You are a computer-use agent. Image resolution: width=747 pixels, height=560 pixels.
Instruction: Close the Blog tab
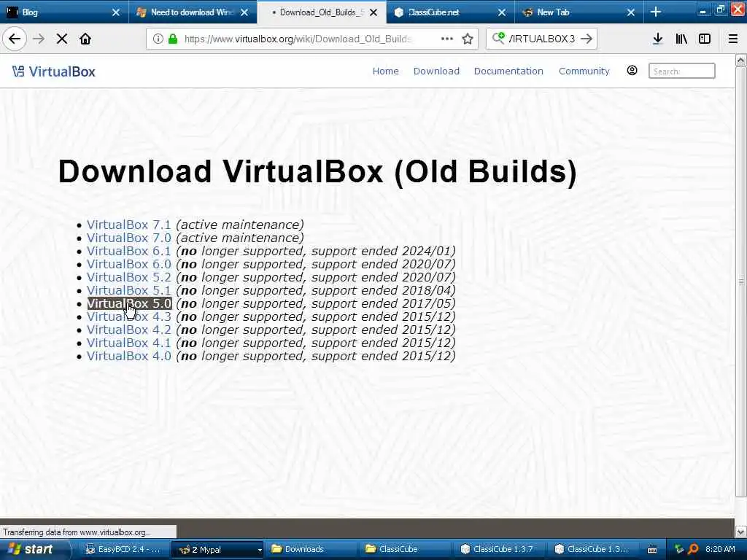coord(116,12)
